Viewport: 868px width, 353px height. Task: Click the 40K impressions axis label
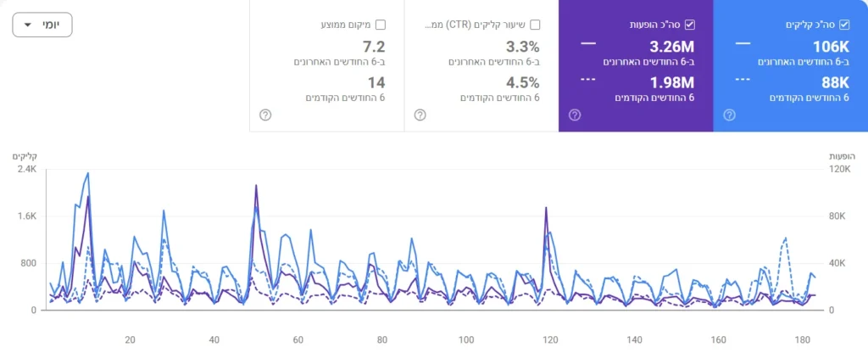click(x=837, y=263)
